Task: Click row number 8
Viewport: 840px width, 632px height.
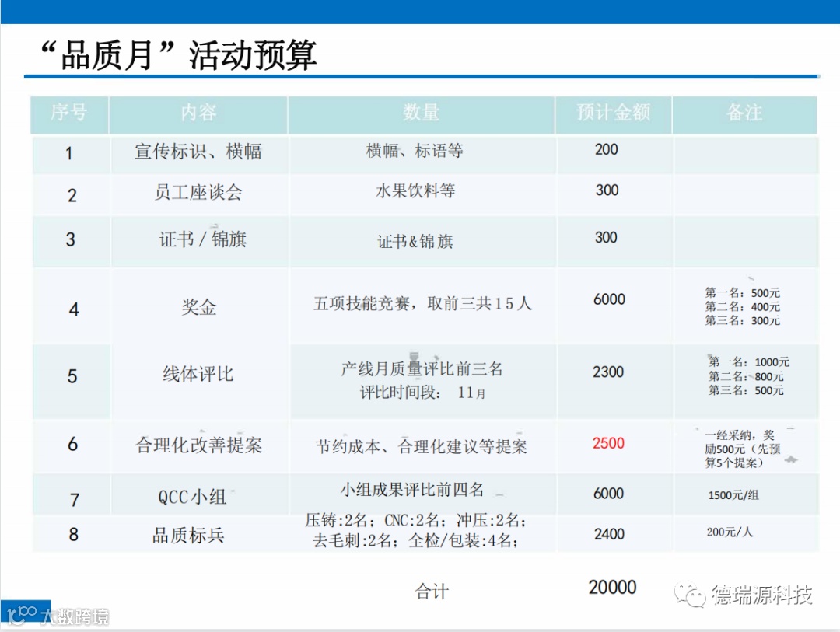Action: [x=73, y=534]
